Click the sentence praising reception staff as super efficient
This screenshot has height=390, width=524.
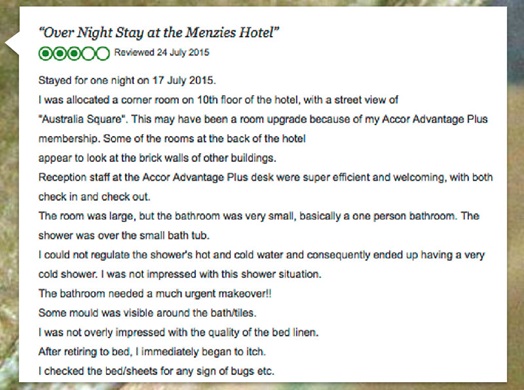click(266, 177)
